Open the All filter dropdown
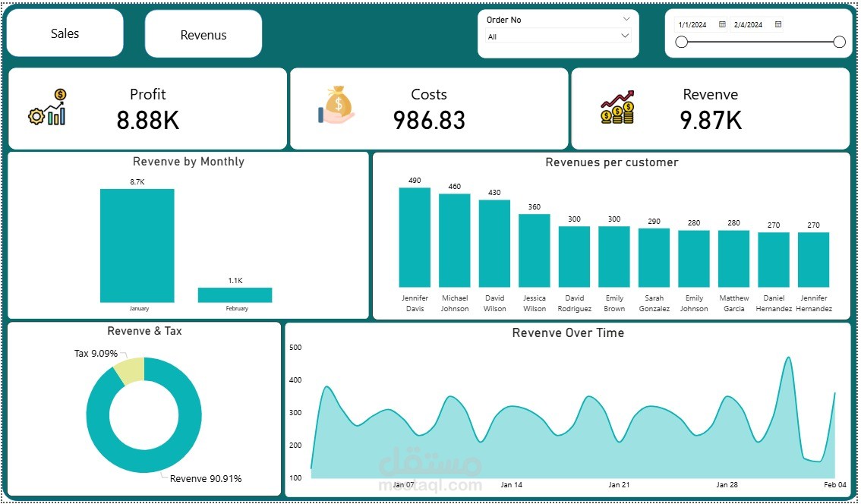The width and height of the screenshot is (861, 504). click(x=625, y=36)
